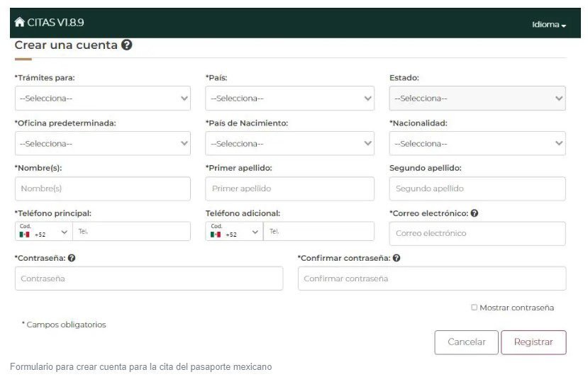Click the CITAS V1.8.9 header title
This screenshot has width=588, height=377.
55,23
